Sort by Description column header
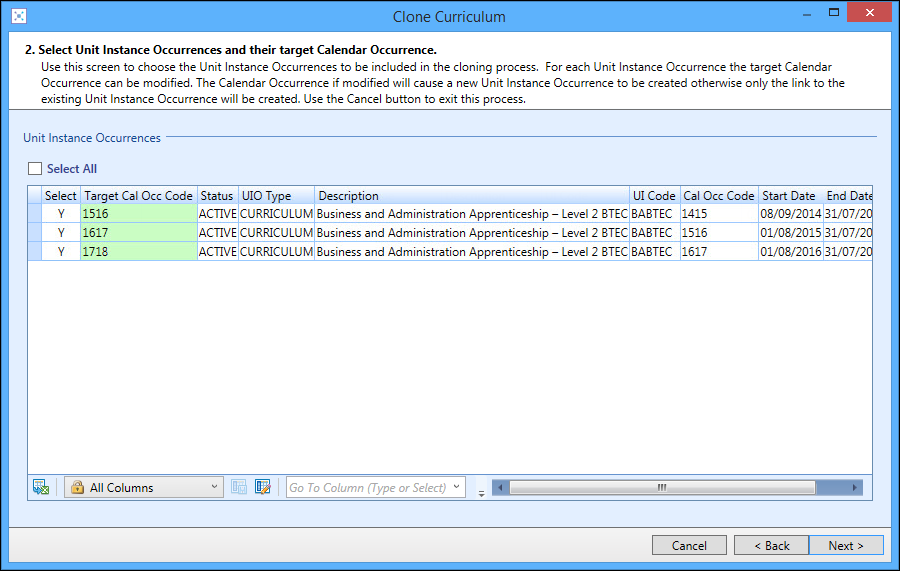This screenshot has width=900, height=571. pos(472,196)
